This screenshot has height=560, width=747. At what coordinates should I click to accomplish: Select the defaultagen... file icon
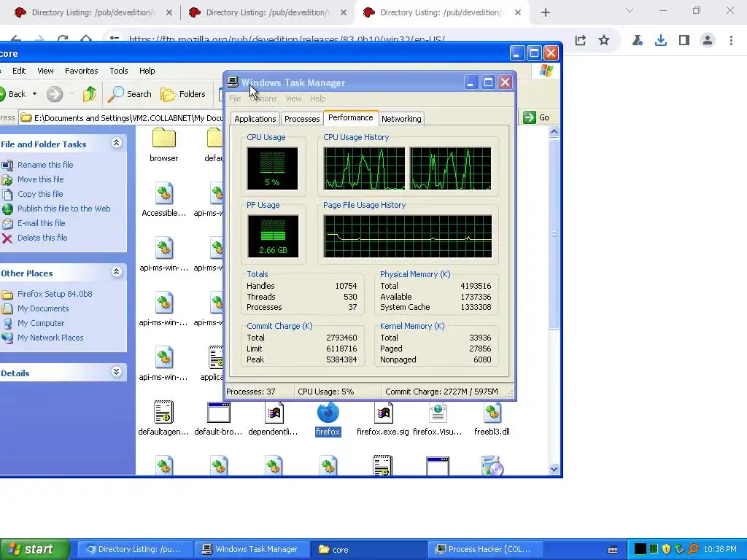[164, 413]
